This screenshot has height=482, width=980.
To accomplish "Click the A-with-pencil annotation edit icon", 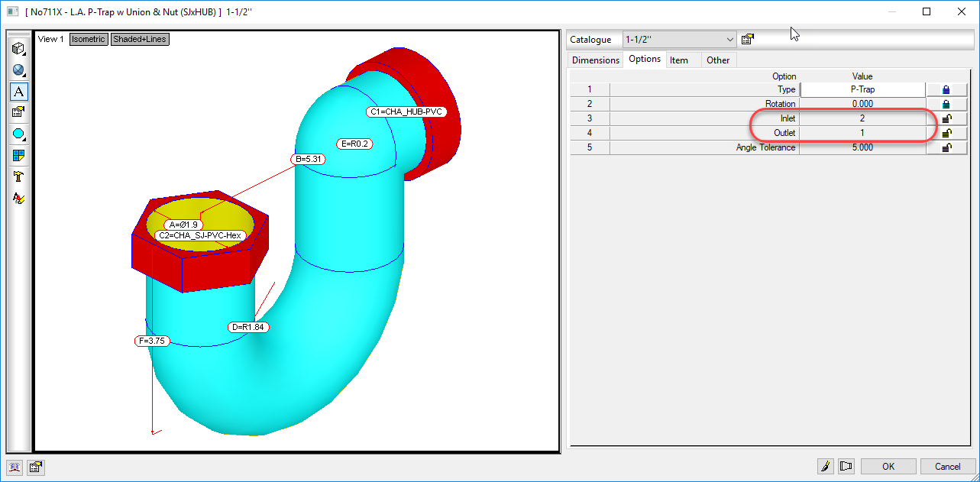I will click(x=18, y=198).
